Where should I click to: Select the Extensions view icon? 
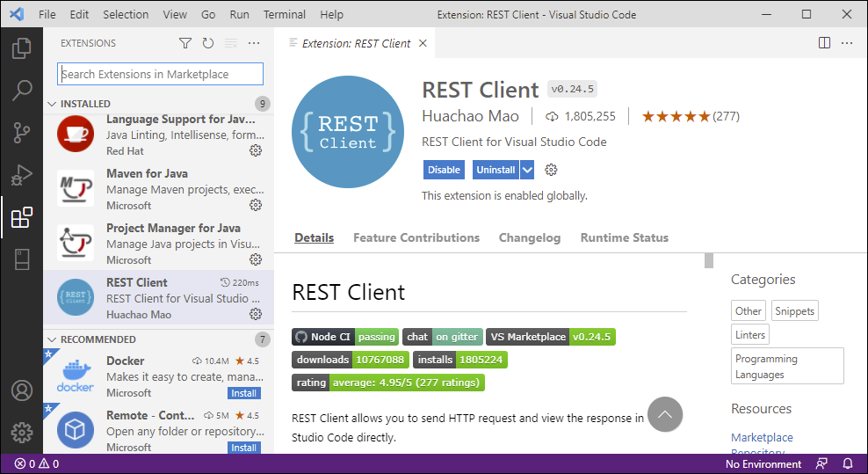(x=22, y=217)
